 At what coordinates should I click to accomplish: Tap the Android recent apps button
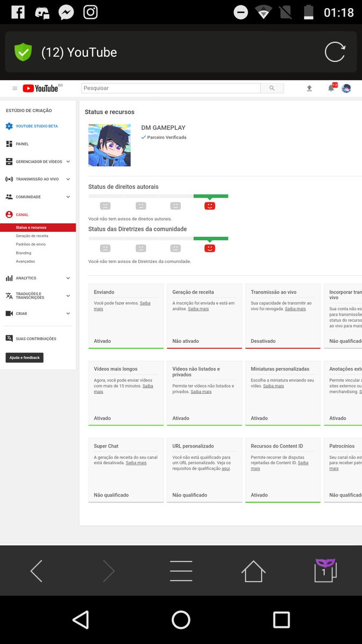(282, 620)
